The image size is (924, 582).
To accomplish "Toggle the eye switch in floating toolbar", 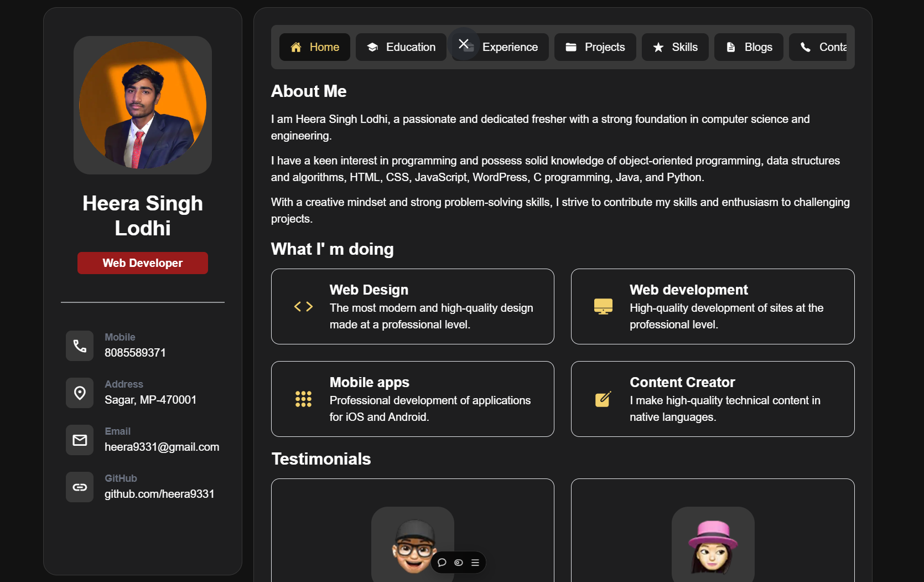I will click(x=459, y=563).
